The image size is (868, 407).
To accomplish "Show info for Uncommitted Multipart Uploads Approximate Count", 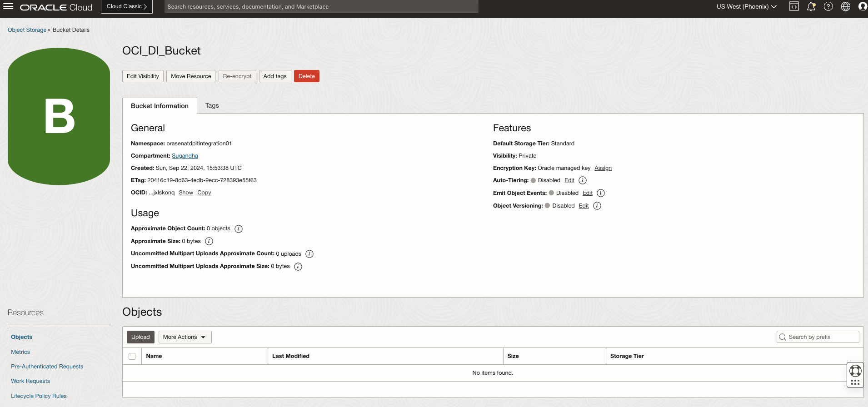I will tap(309, 254).
